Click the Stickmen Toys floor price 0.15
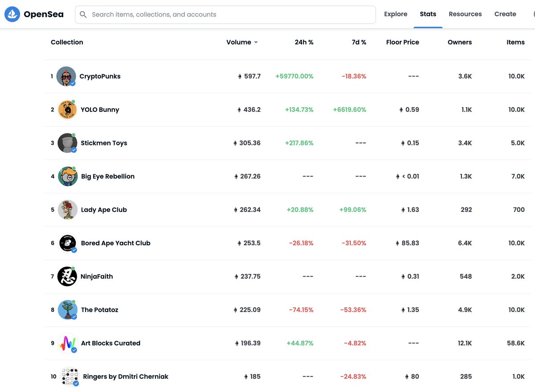The image size is (535, 392). pos(413,143)
